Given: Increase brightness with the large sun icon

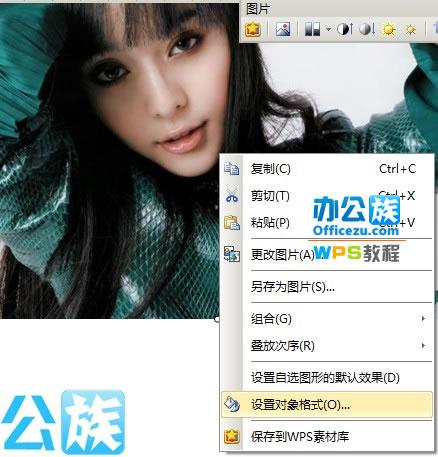Looking at the screenshot, I should 389,29.
